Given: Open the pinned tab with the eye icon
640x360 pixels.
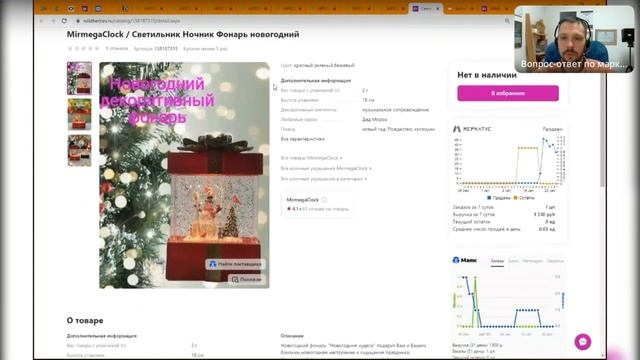Looking at the screenshot, I should [x=71, y=9].
